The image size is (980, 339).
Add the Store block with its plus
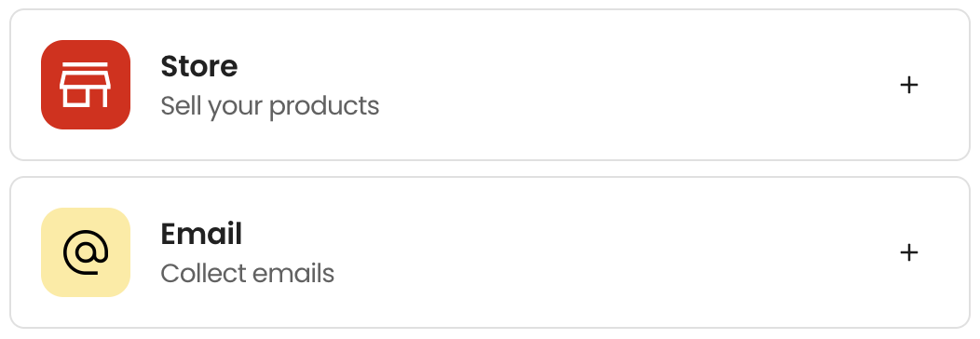909,85
